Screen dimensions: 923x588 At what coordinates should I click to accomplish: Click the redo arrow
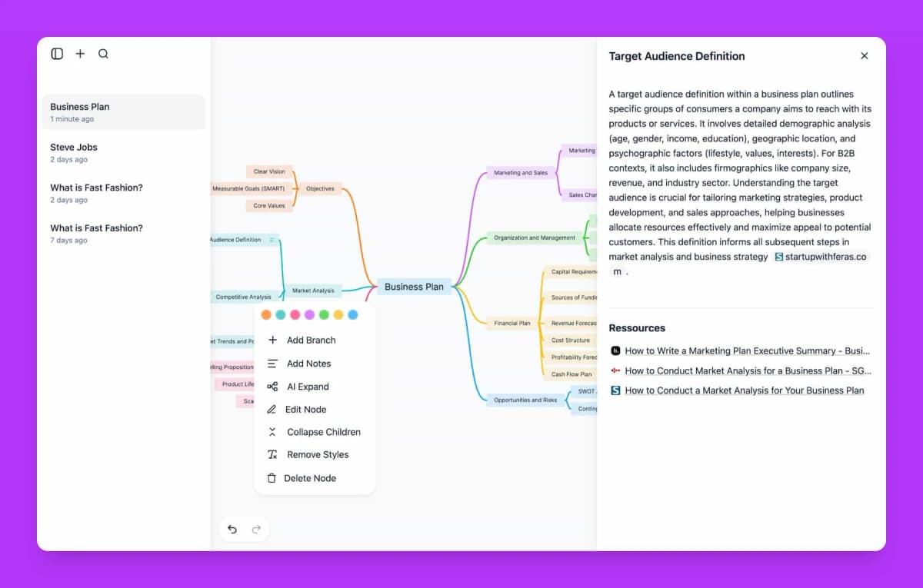[257, 529]
